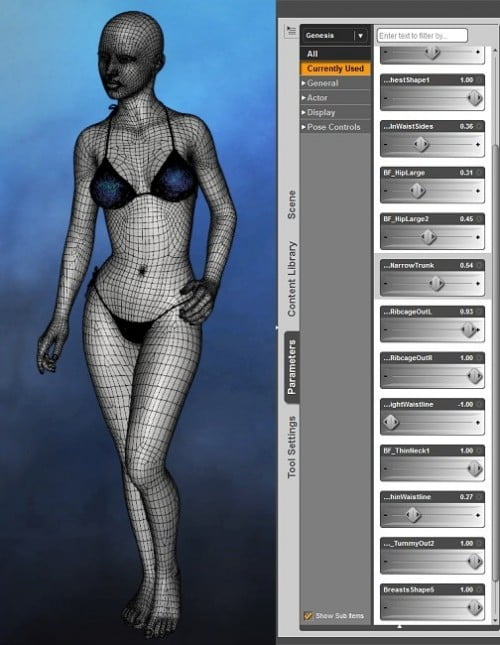This screenshot has width=500, height=645.
Task: Click the ightWaistline value -1.00
Action: click(x=465, y=405)
